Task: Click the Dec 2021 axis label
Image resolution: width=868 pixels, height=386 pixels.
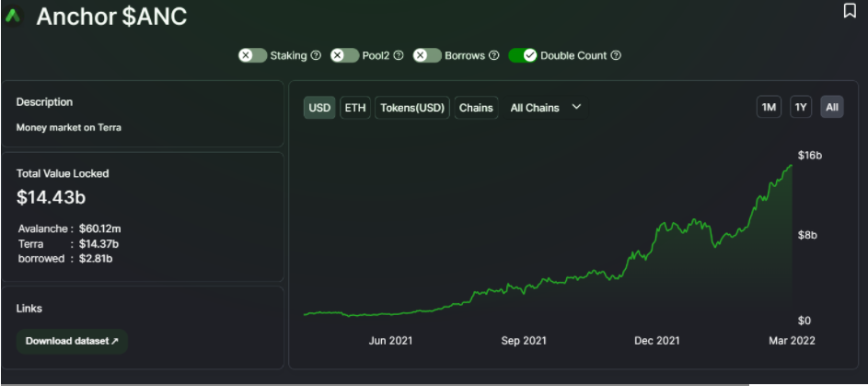Action: click(x=657, y=341)
